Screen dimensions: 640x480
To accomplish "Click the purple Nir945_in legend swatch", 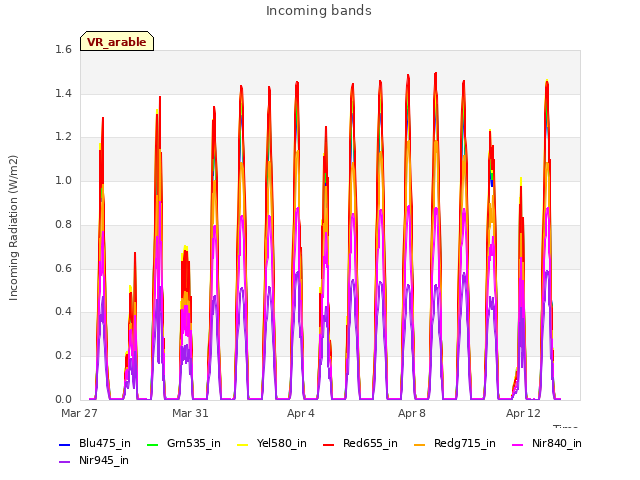I will (65, 462).
